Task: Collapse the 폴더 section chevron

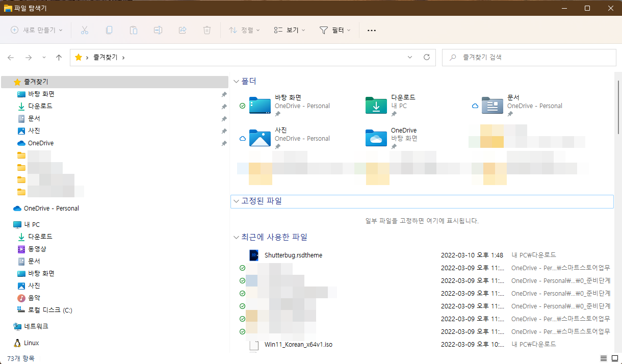Action: 236,81
